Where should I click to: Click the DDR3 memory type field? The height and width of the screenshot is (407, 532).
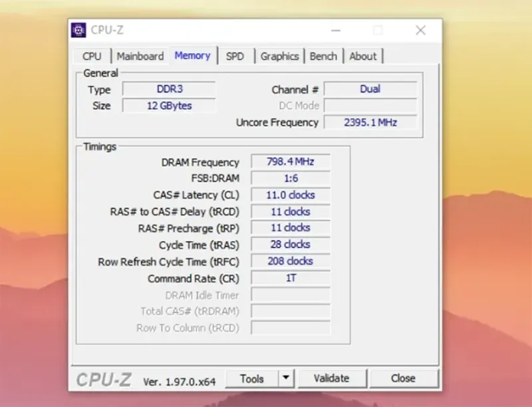tap(169, 89)
